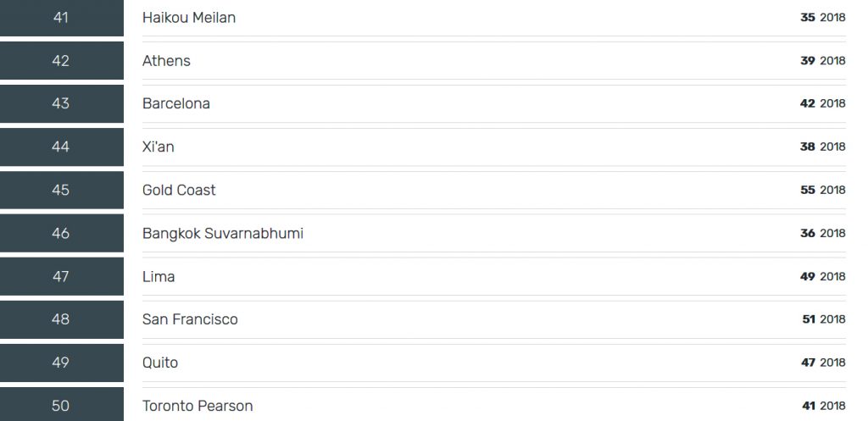Click the Lima airport name
Image resolution: width=868 pixels, height=421 pixels.
(x=159, y=277)
